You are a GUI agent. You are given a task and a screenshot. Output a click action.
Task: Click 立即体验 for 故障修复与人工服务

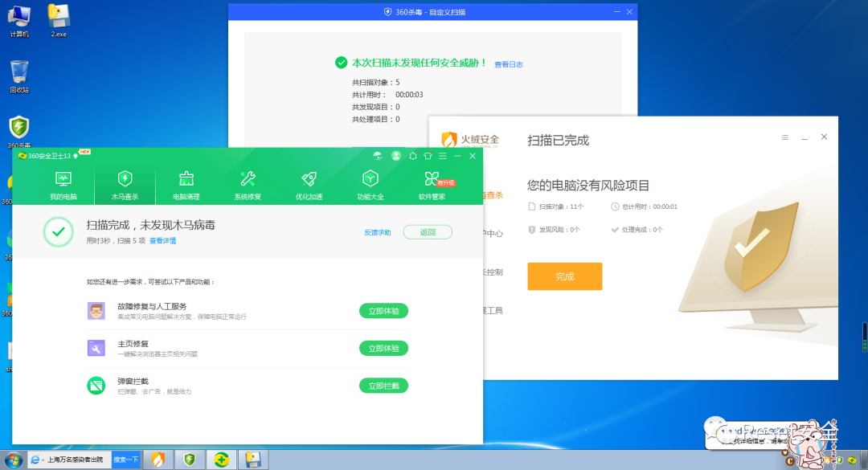[383, 311]
